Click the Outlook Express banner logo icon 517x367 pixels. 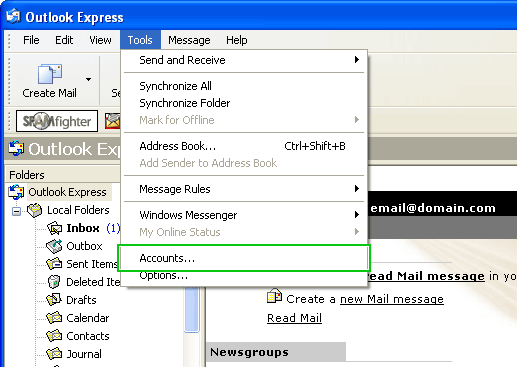point(16,149)
